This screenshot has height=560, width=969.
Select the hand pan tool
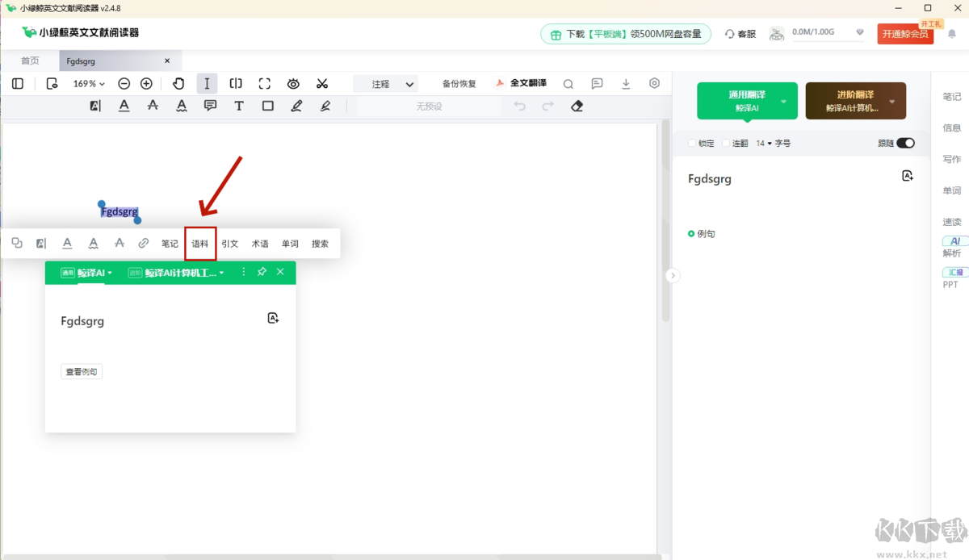[x=178, y=84]
